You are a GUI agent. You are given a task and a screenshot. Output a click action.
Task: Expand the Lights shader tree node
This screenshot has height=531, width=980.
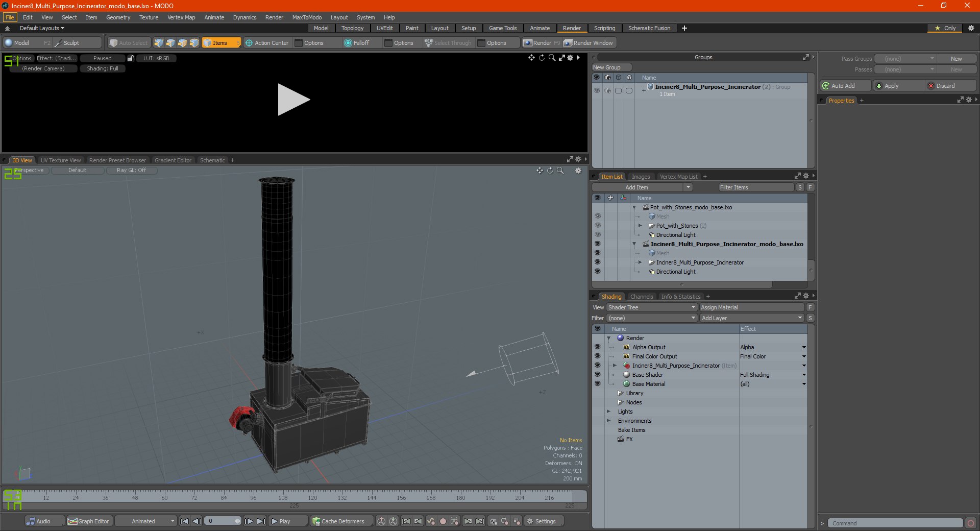click(608, 412)
